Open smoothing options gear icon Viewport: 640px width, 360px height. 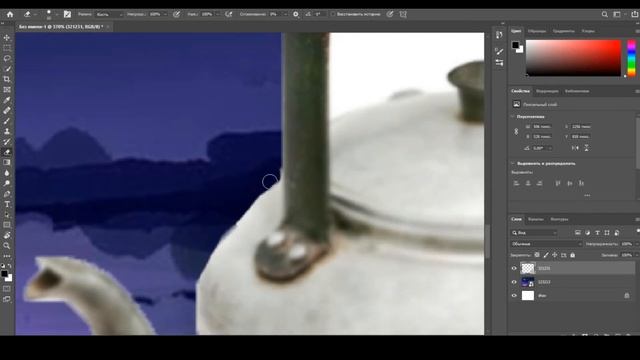[296, 14]
